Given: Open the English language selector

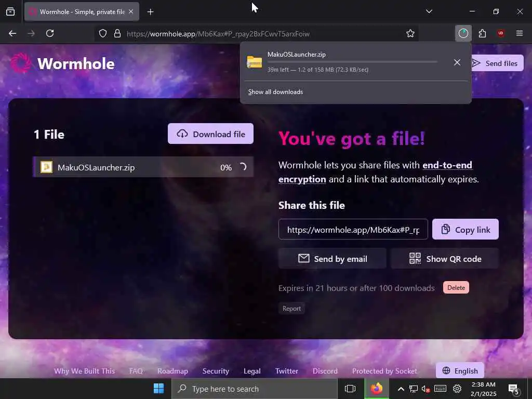Looking at the screenshot, I should click(460, 370).
